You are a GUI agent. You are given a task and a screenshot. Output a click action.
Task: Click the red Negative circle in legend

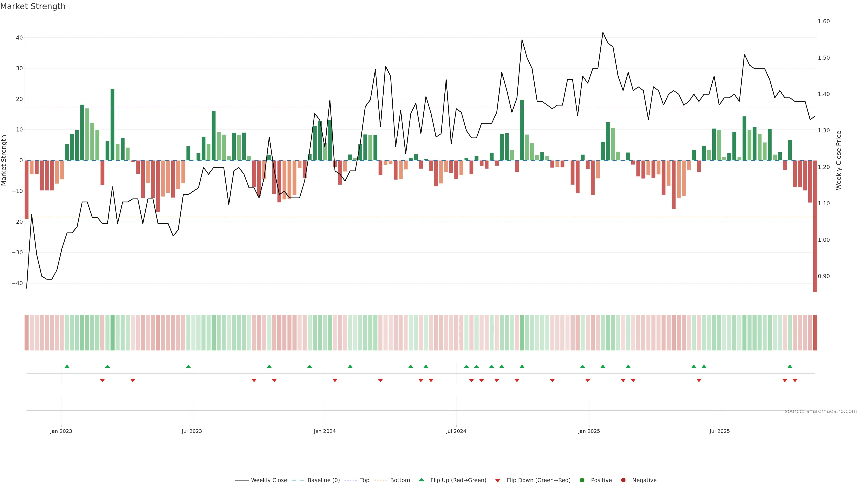pos(623,480)
